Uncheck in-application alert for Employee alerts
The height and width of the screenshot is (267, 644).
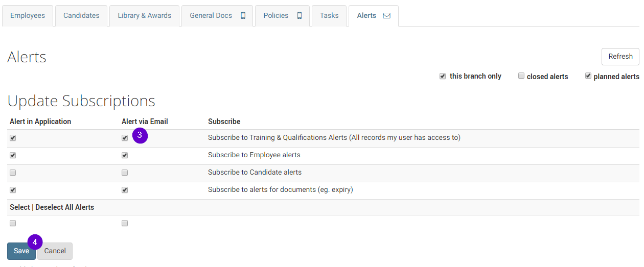coord(13,155)
